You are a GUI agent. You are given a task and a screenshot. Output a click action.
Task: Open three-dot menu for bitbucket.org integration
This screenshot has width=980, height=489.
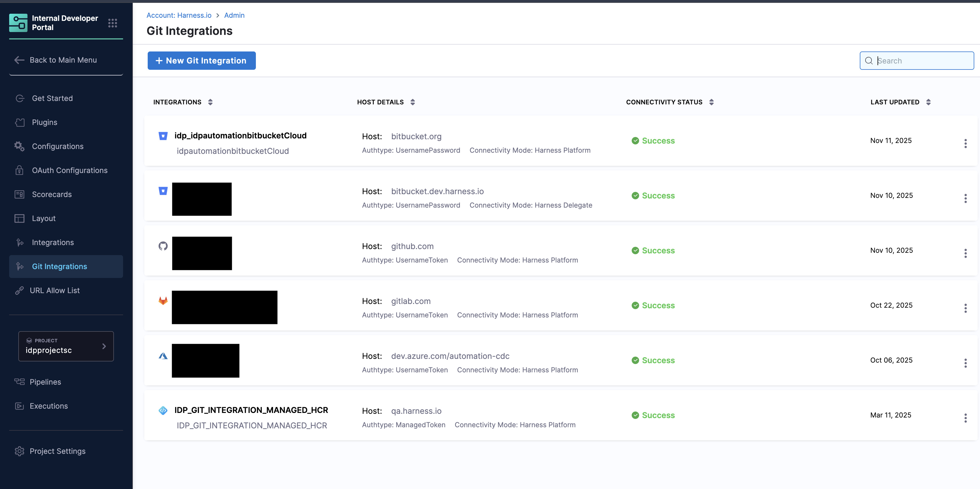965,143
